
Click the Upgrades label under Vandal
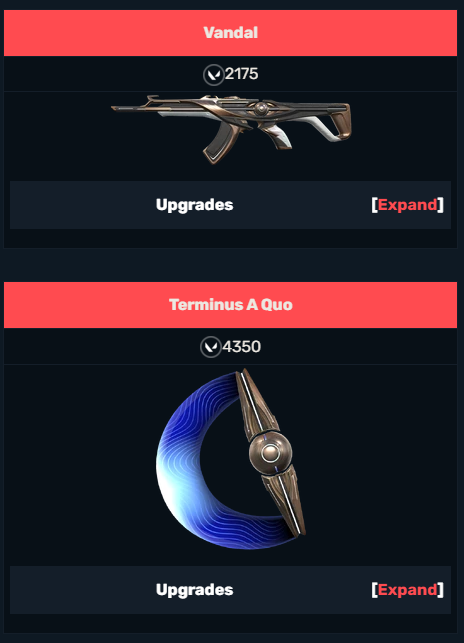(194, 205)
